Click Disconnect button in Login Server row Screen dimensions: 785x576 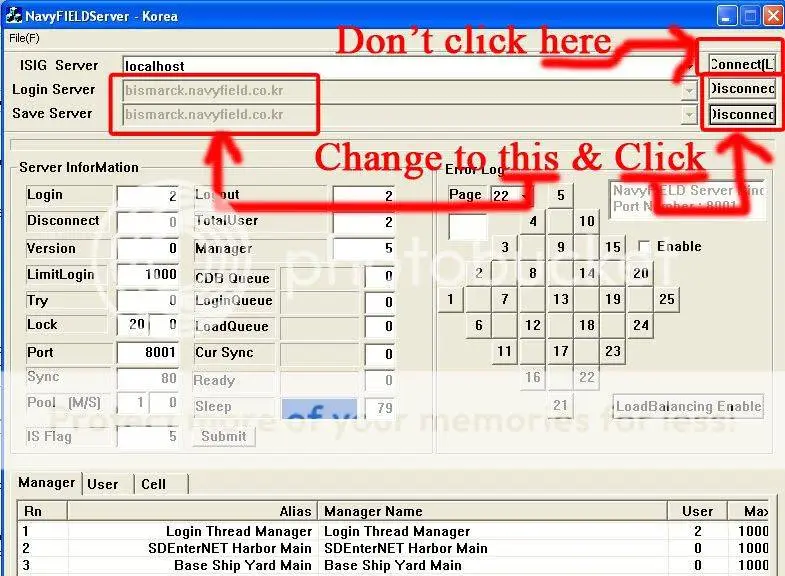point(741,89)
